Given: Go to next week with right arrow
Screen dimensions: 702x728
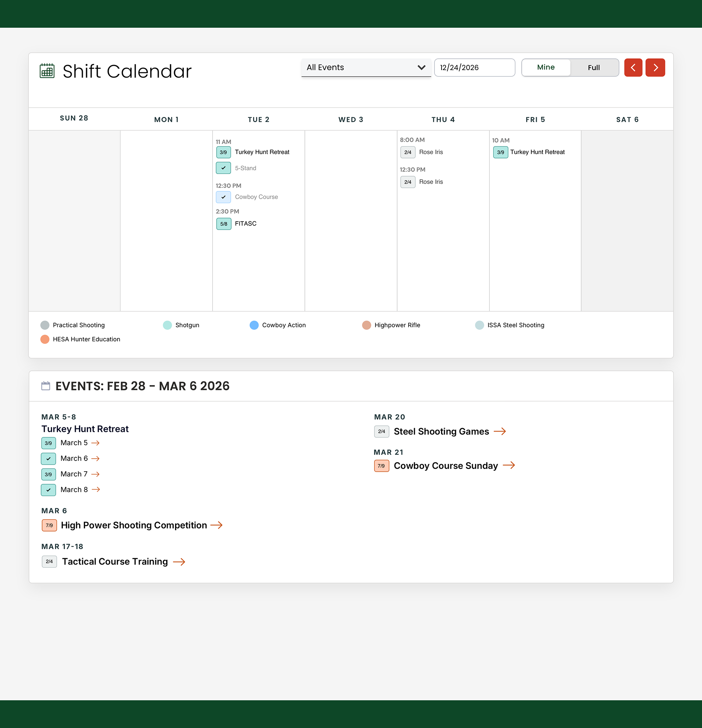Looking at the screenshot, I should tap(655, 68).
